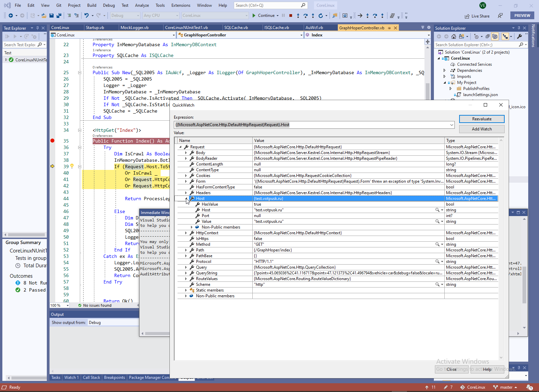Open the Debug menu
539x392 pixels.
pos(109,5)
